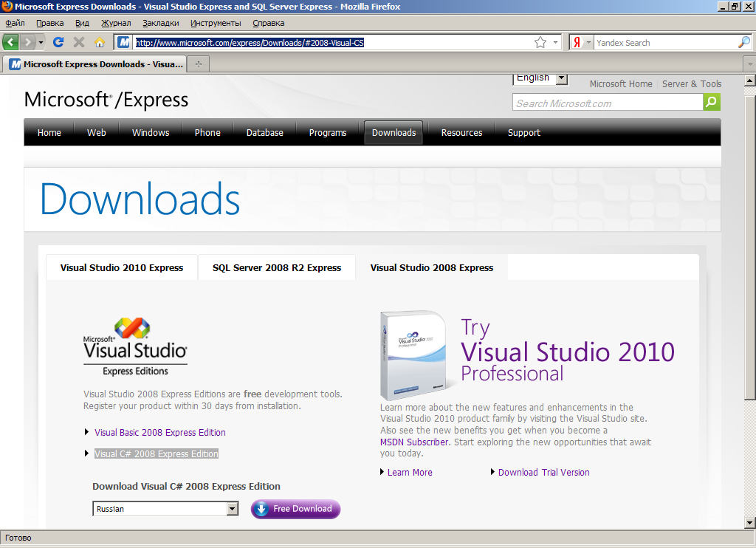Click the page scrollbar up arrow

750,81
